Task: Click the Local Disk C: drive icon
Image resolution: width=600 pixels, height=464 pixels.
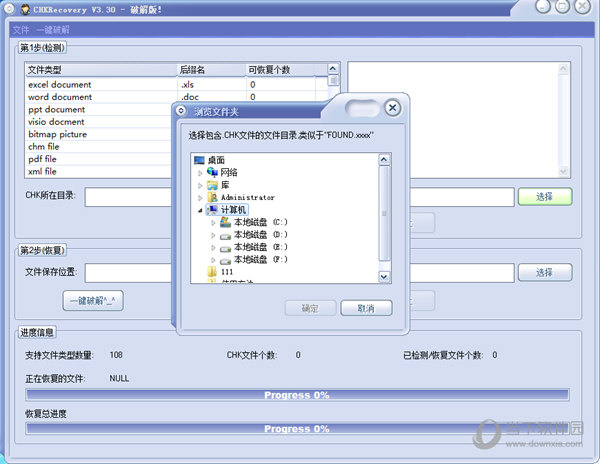Action: [225, 222]
